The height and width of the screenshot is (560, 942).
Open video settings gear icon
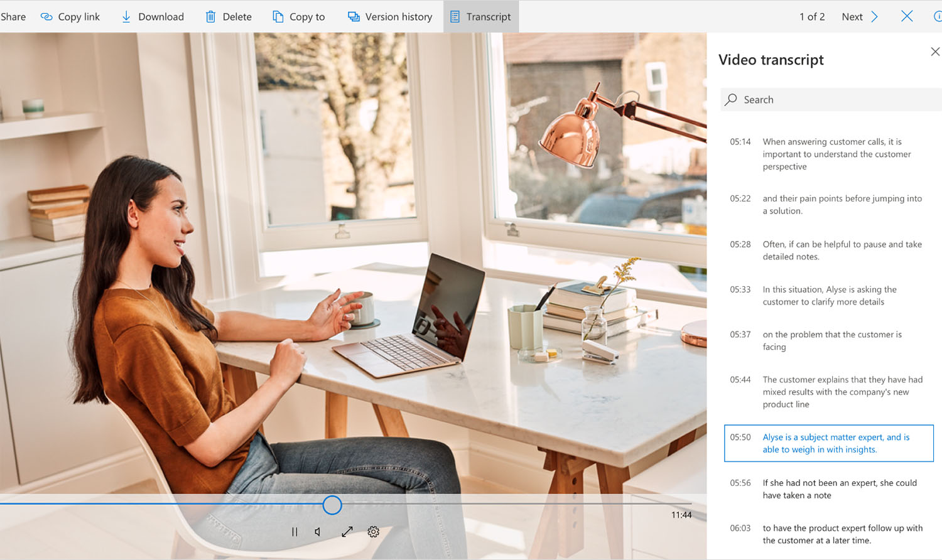click(x=374, y=532)
